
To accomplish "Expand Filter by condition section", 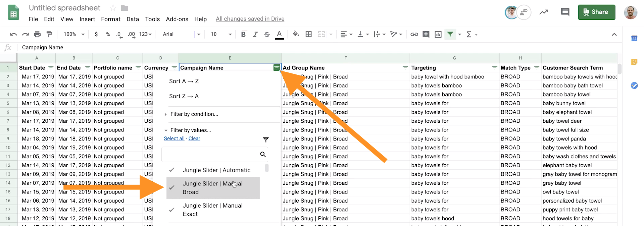I will tap(194, 114).
